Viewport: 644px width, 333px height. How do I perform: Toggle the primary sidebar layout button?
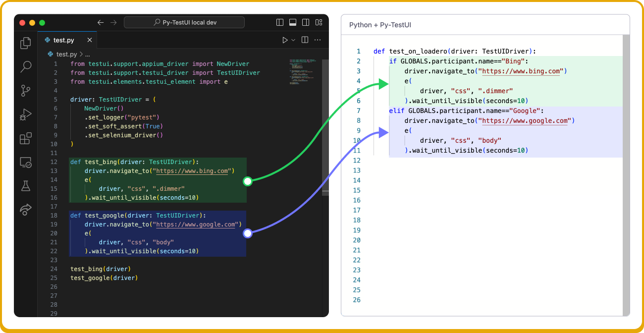pyautogui.click(x=280, y=22)
